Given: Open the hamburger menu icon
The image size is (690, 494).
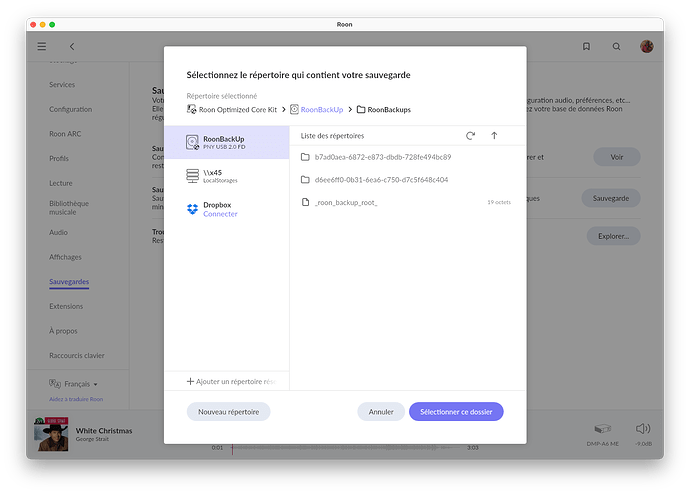Looking at the screenshot, I should [x=42, y=46].
